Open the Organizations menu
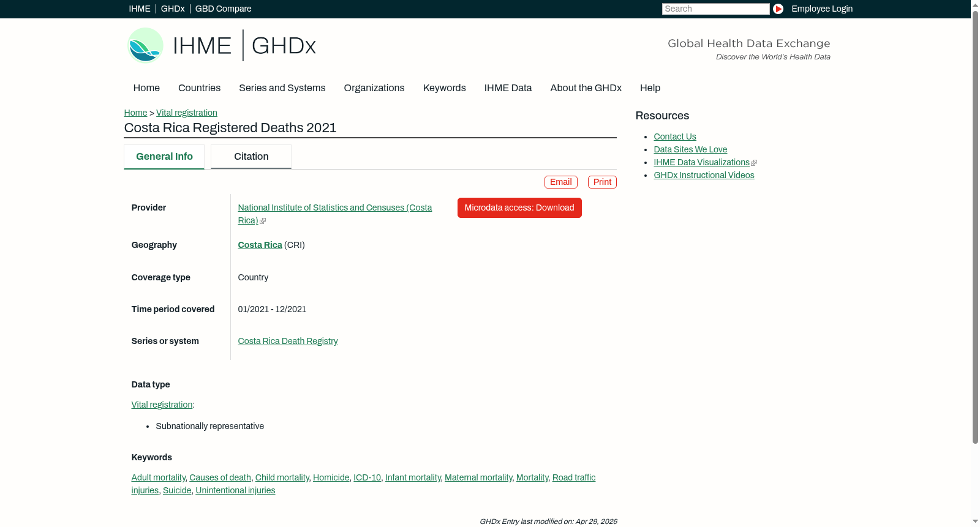 point(374,88)
